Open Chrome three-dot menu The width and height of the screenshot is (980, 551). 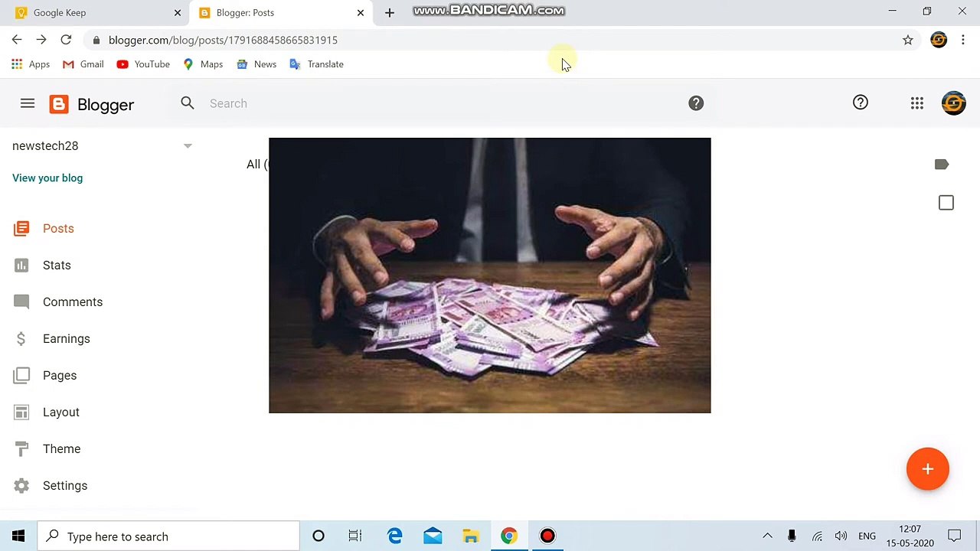click(963, 40)
